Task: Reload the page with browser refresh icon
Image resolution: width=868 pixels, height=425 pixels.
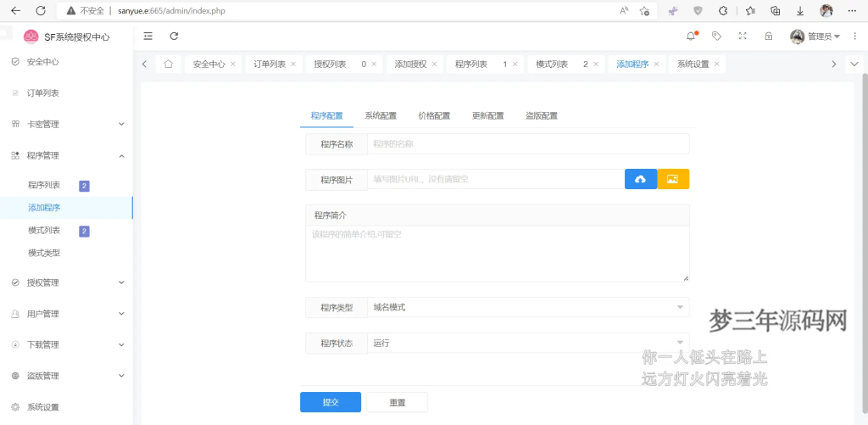Action: coord(41,10)
